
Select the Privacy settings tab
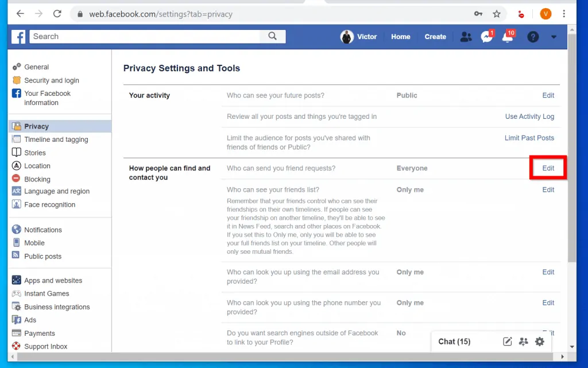60,126
